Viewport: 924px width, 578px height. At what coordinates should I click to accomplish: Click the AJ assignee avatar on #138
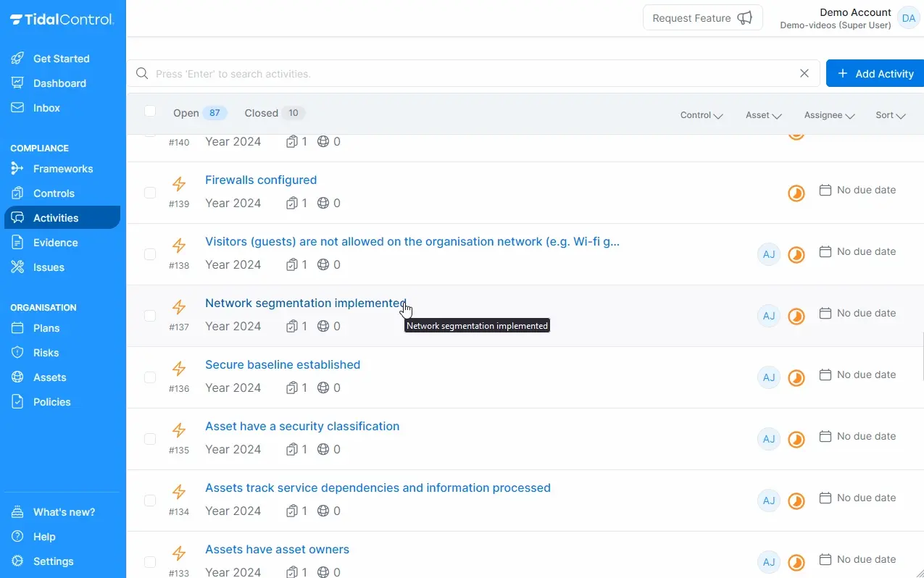(x=769, y=254)
